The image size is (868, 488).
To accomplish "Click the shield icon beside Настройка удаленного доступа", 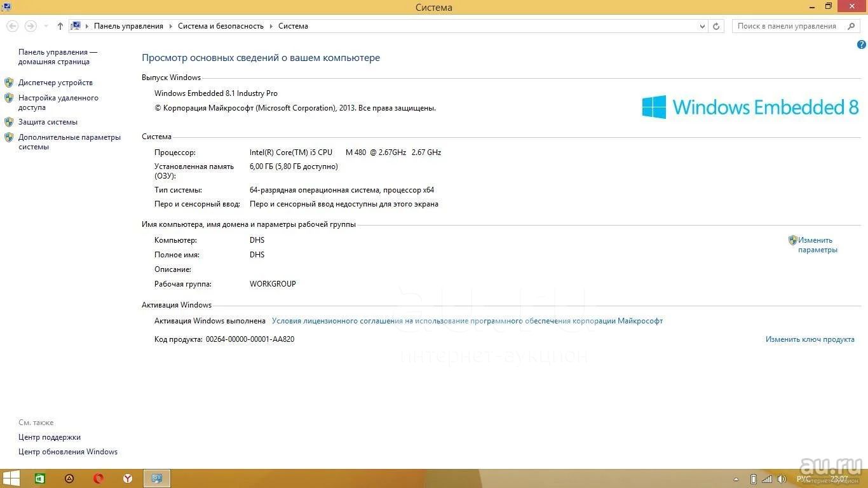I will (x=9, y=98).
